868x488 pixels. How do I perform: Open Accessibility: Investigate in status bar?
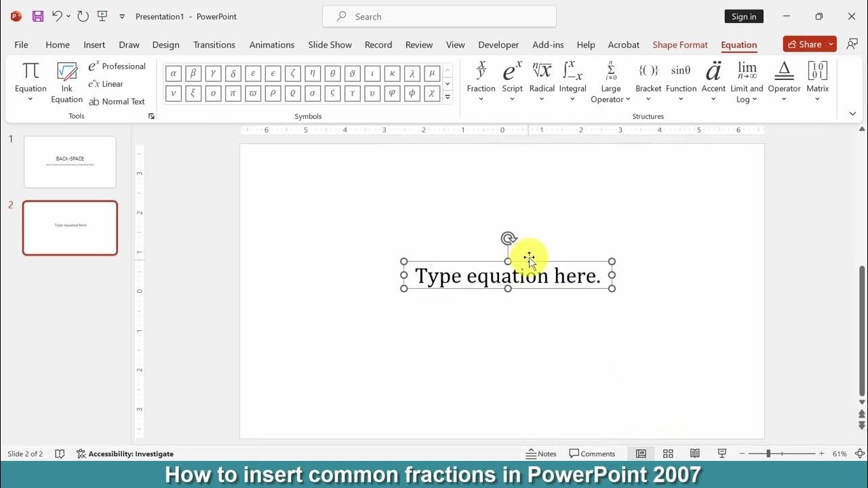[125, 453]
